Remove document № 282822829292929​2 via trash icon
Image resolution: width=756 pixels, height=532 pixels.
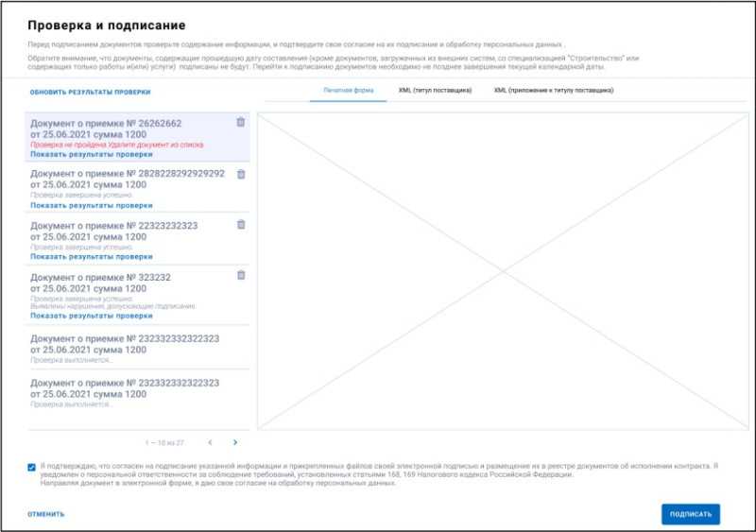coord(241,174)
